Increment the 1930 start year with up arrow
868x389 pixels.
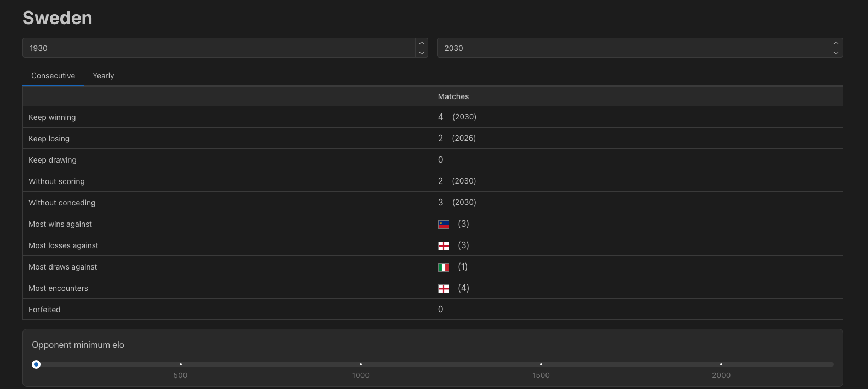[422, 43]
